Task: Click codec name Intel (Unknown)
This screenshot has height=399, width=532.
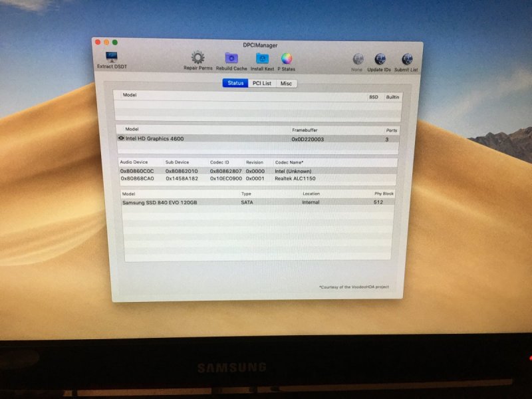Action: 293,171
